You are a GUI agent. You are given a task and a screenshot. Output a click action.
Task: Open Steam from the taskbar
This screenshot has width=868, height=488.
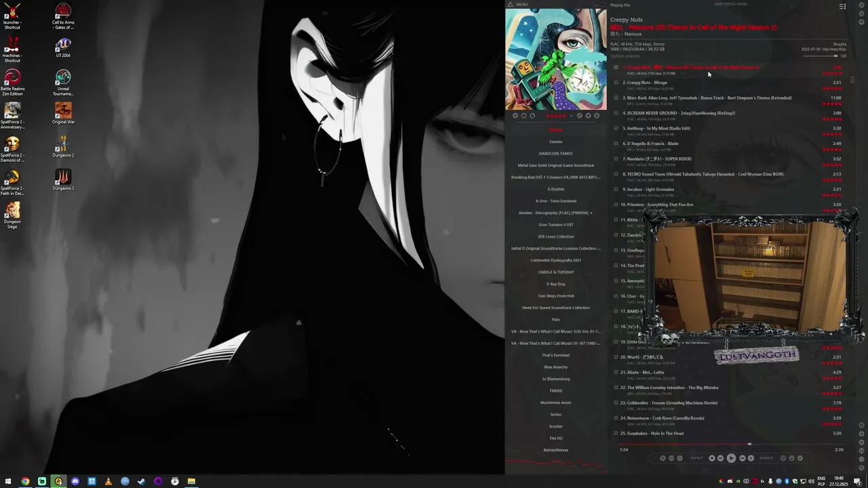tap(141, 481)
